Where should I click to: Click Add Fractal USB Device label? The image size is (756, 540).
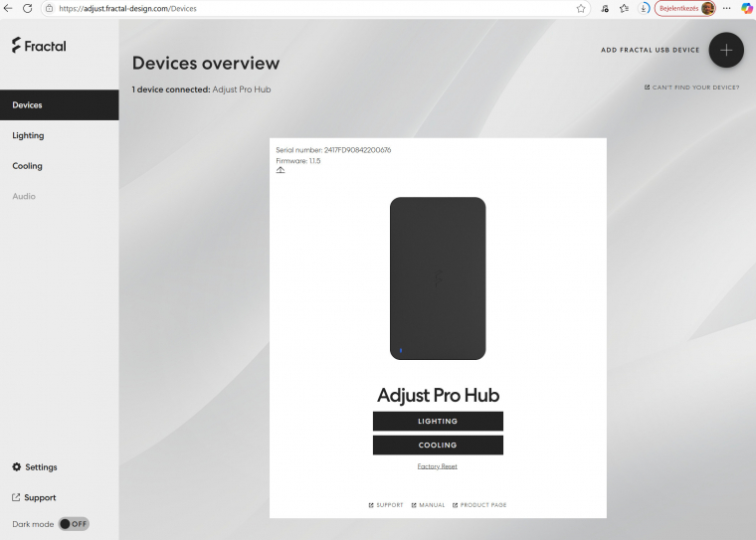click(650, 50)
